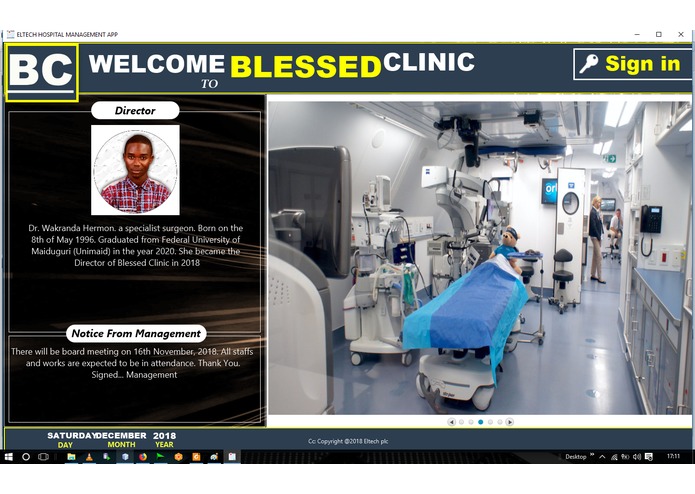
Task: Open File Explorer from the taskbar
Action: pyautogui.click(x=71, y=457)
